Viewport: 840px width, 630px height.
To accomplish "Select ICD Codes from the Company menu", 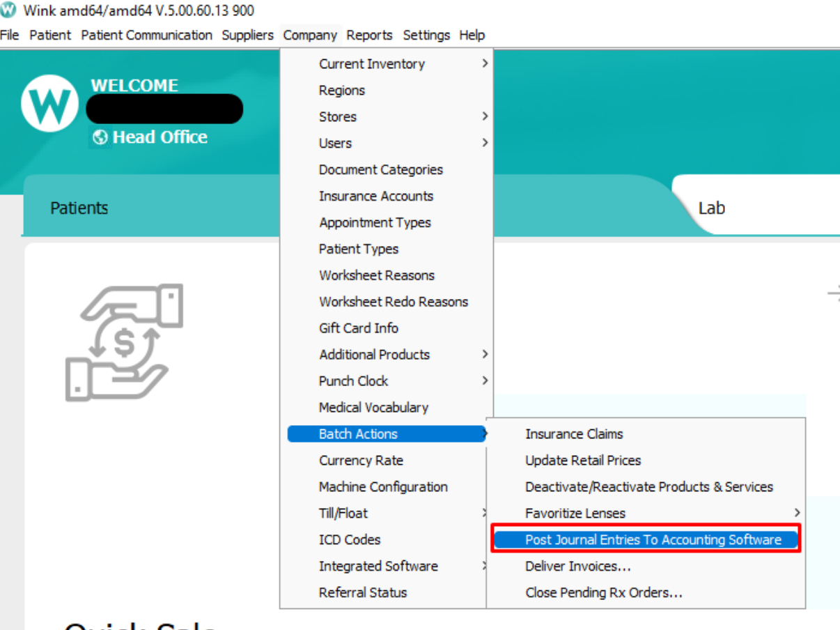I will pyautogui.click(x=350, y=539).
